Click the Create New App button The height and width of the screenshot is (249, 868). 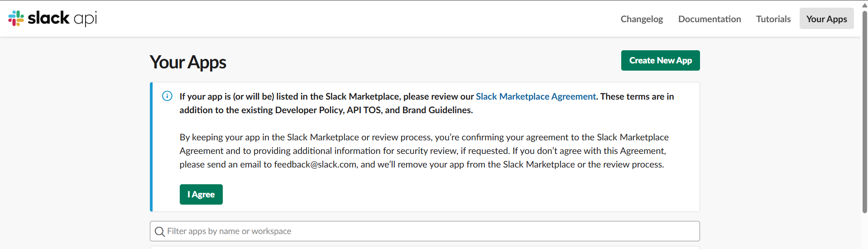point(660,61)
